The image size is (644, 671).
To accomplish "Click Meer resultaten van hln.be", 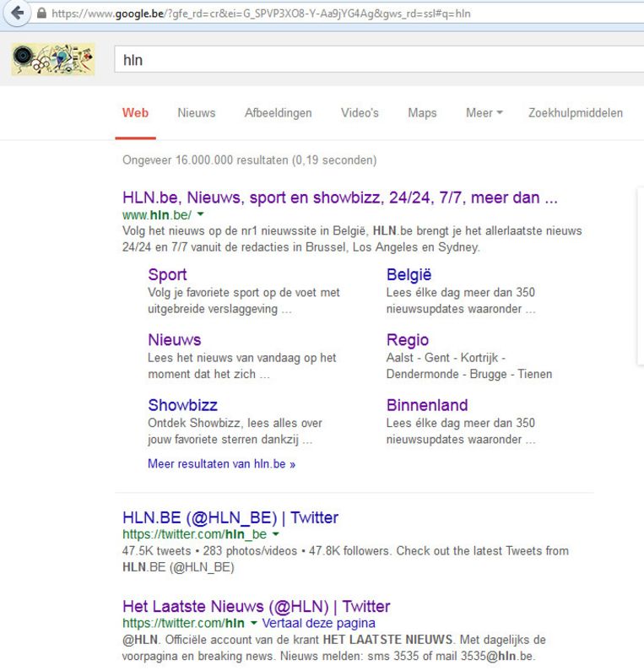I will point(222,464).
